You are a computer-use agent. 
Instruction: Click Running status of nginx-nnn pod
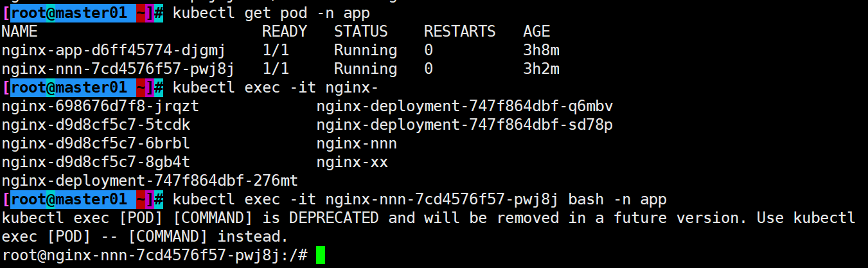[366, 69]
